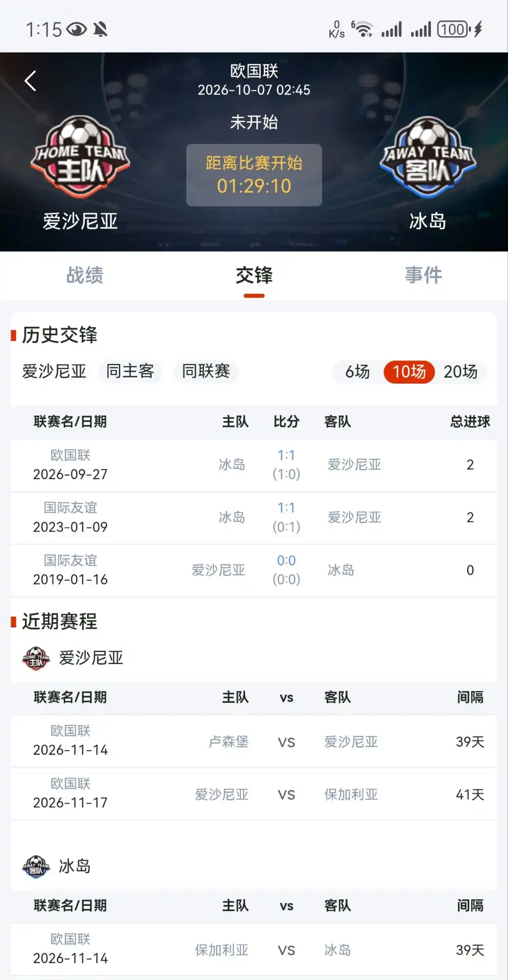Tap 保加利亚 away team in 2026-11-17 fixture

(x=351, y=795)
